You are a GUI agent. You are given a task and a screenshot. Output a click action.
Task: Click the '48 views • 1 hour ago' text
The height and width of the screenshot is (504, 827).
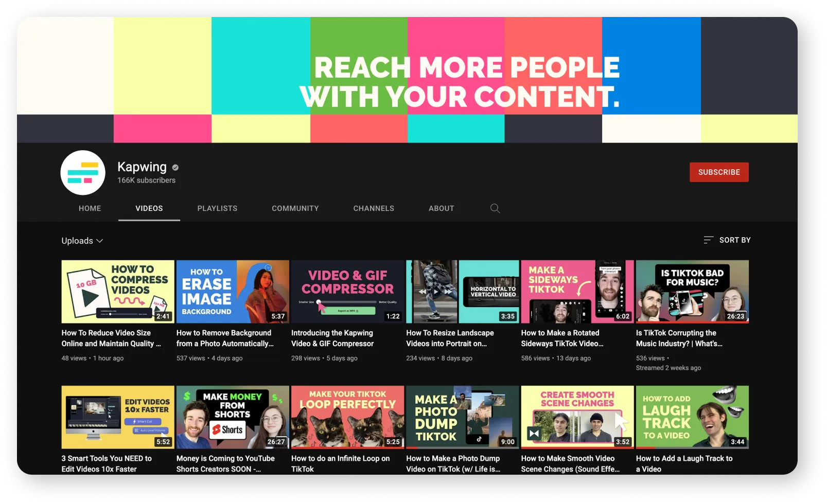93,358
